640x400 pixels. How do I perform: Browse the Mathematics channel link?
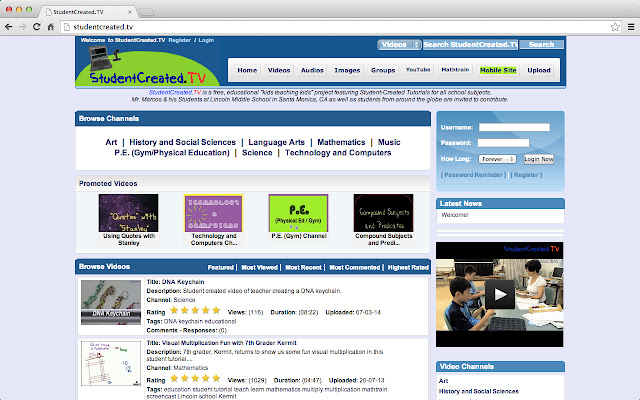[x=341, y=142]
